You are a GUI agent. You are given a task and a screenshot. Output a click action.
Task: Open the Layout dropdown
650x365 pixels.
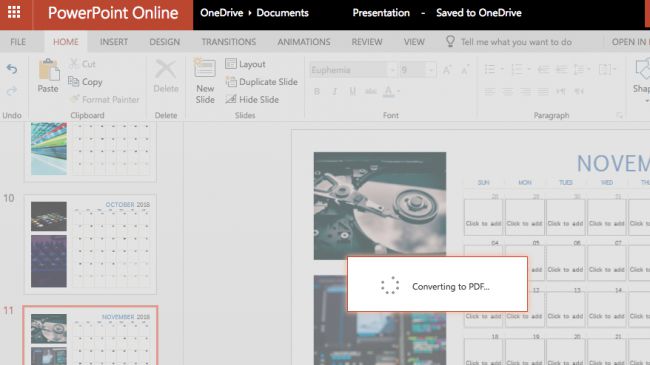click(x=245, y=64)
